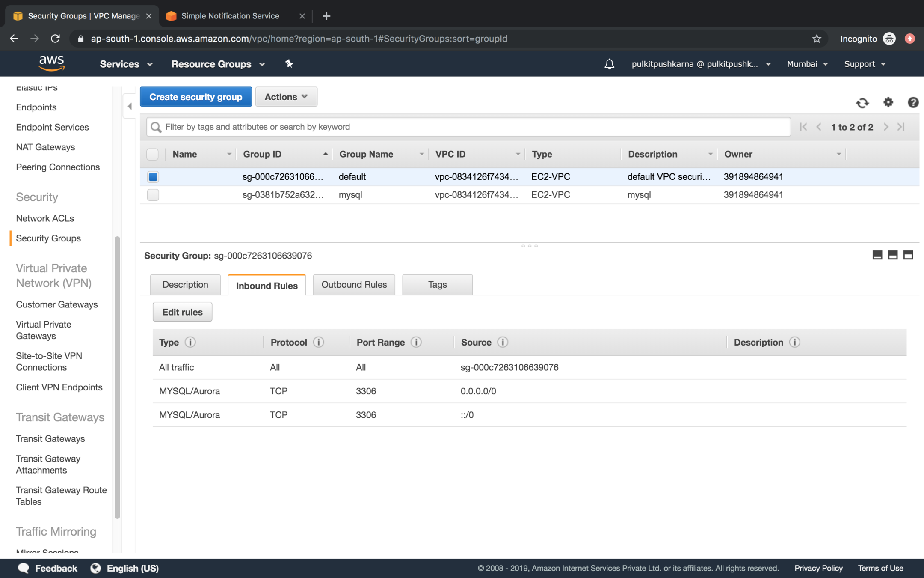Image resolution: width=924 pixels, height=578 pixels.
Task: Open the Actions dropdown button
Action: 286,97
